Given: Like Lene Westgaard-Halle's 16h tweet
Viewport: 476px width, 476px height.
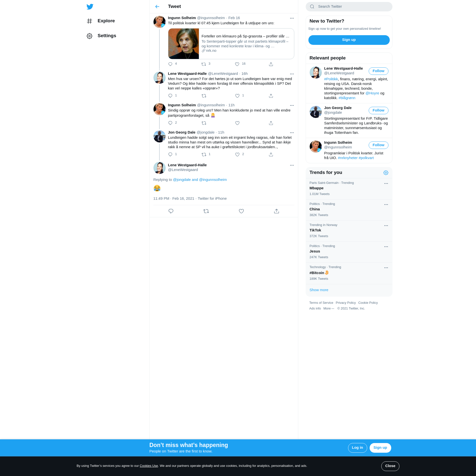Looking at the screenshot, I should pos(237,96).
